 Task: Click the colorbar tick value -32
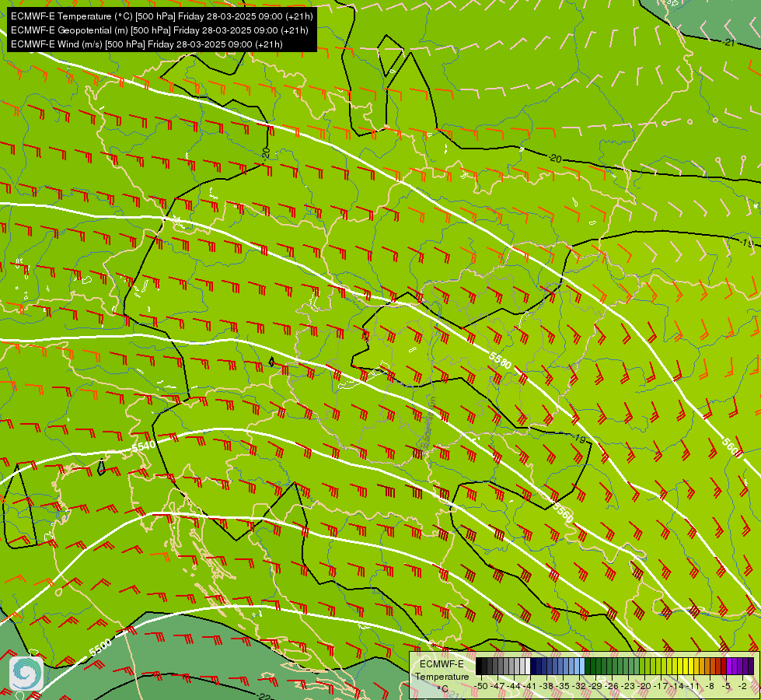(x=579, y=686)
